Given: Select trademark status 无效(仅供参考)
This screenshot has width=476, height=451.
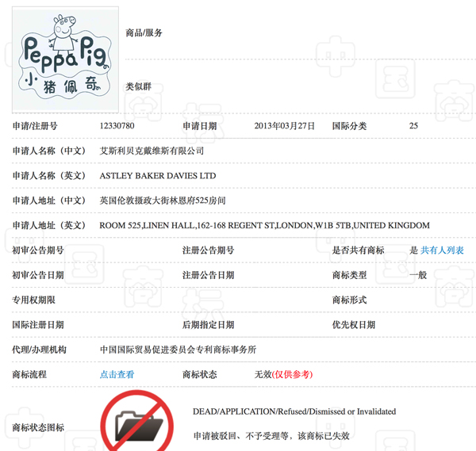Looking at the screenshot, I should [x=283, y=374].
